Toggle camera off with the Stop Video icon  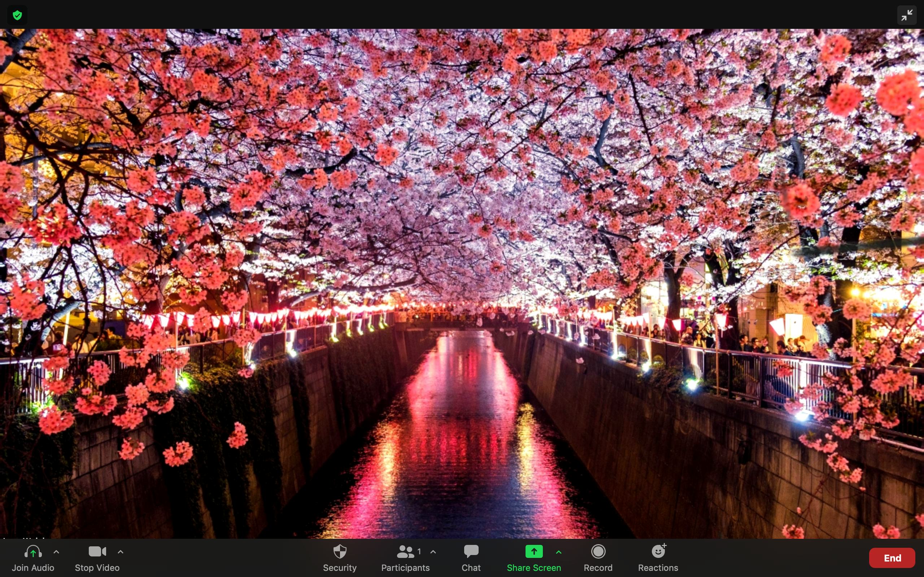tap(97, 551)
